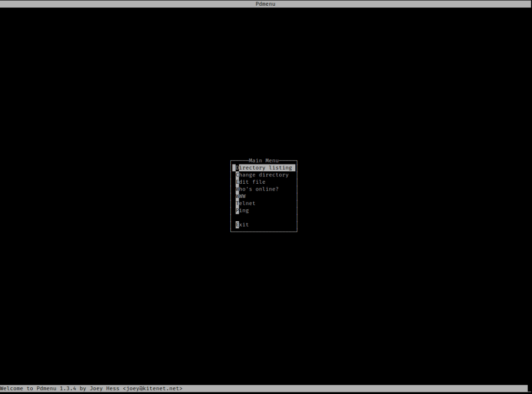Click Exit to quit Pdmenu
The height and width of the screenshot is (394, 532).
click(242, 225)
